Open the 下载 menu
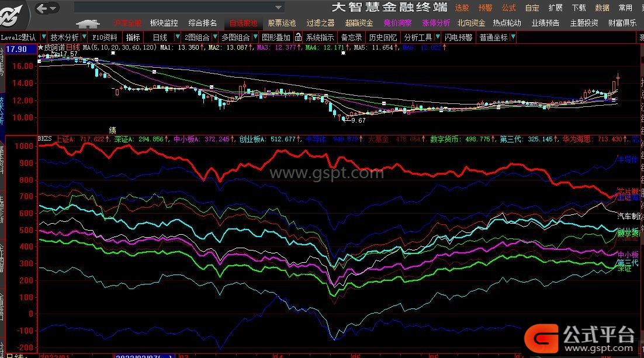 579,8
